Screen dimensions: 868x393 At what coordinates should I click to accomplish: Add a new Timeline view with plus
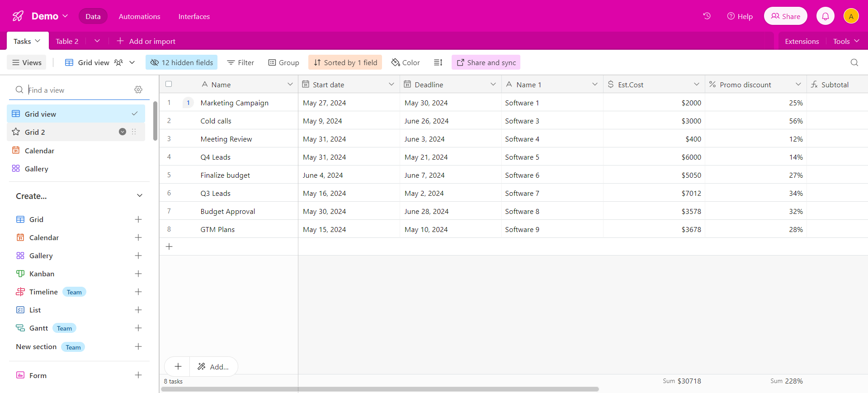(138, 292)
